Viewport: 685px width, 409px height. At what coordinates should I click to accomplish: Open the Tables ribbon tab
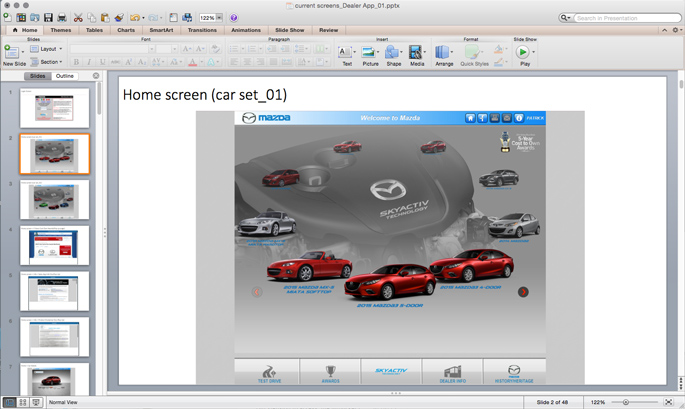[x=94, y=30]
